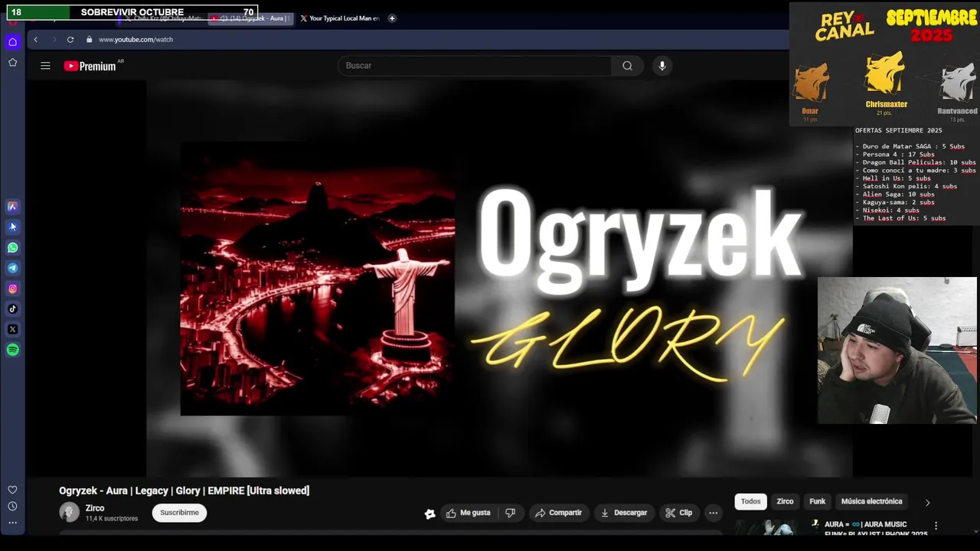Open the bookmarks star in sidebar
Image resolution: width=980 pixels, height=551 pixels.
pyautogui.click(x=12, y=63)
